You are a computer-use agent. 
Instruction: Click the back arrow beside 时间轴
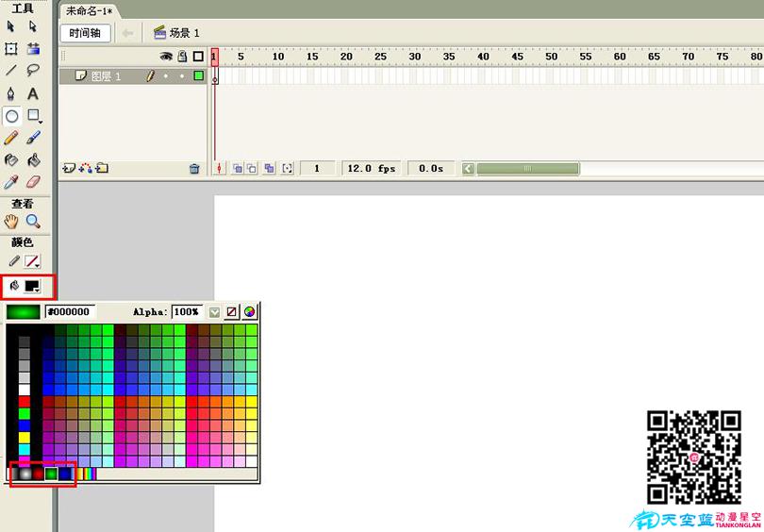[x=127, y=33]
